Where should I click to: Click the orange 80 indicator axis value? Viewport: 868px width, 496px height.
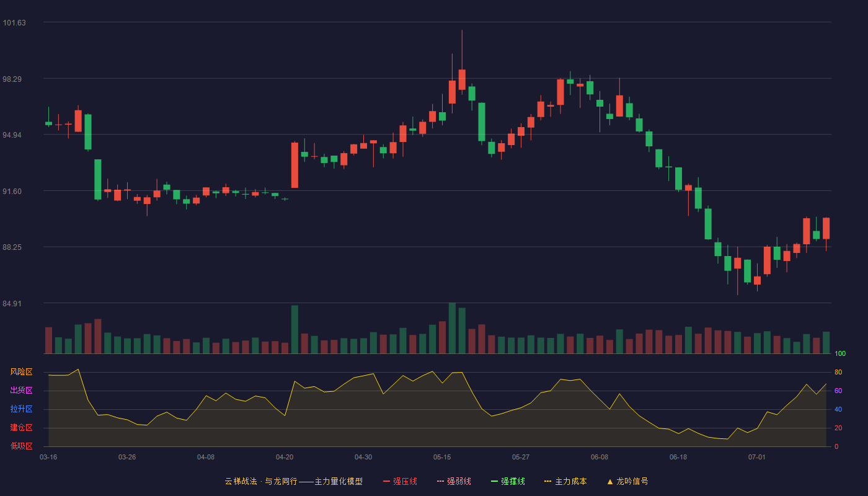pos(838,372)
